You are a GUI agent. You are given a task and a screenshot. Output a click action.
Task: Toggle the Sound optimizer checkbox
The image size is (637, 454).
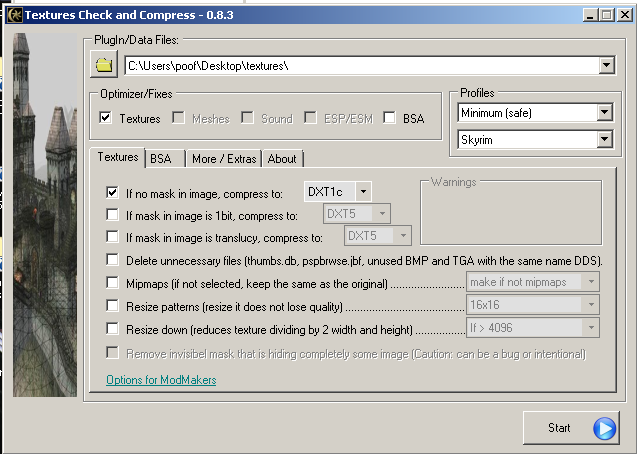coord(247,118)
